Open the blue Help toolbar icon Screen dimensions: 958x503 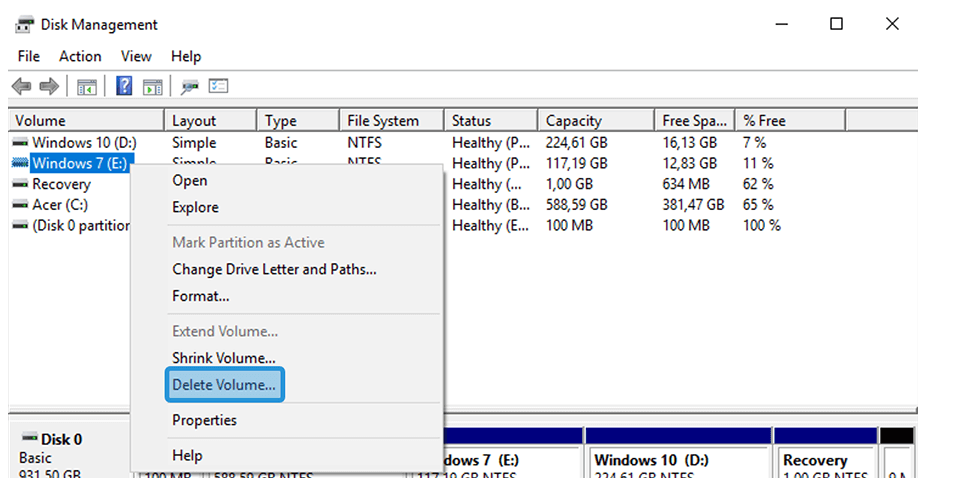tap(124, 86)
